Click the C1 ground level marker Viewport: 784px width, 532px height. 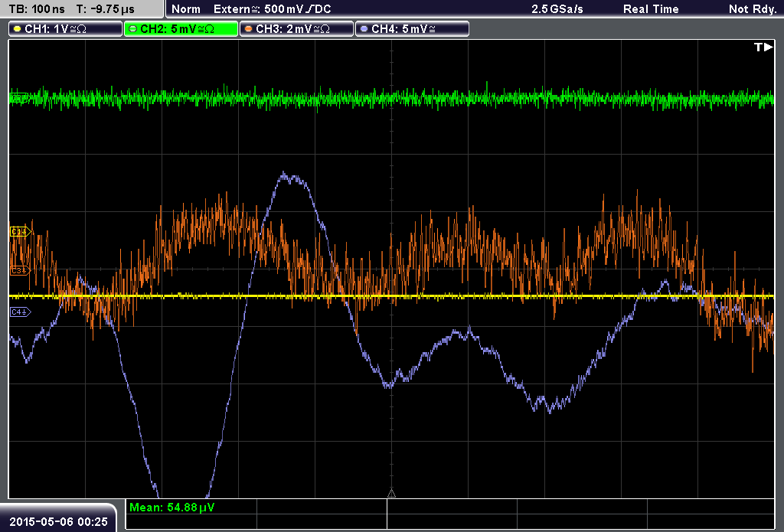(21, 231)
